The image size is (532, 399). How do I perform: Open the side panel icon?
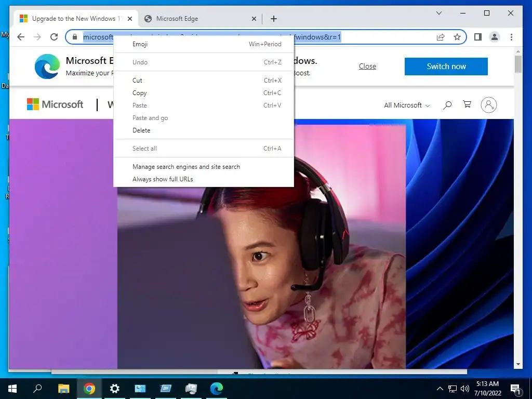[x=478, y=37]
